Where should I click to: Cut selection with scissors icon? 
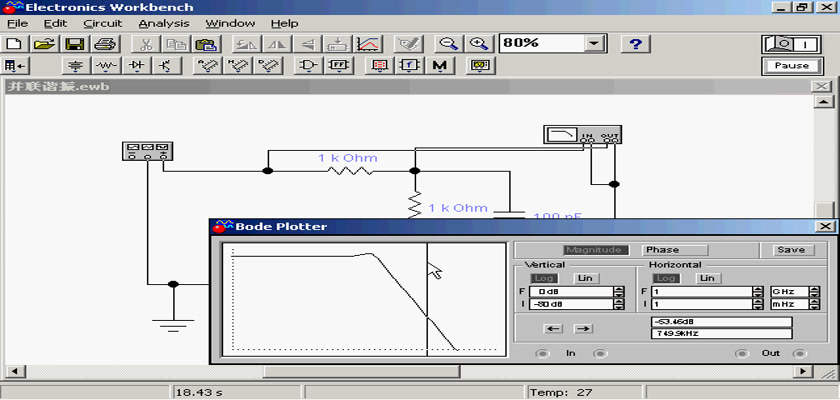click(145, 43)
